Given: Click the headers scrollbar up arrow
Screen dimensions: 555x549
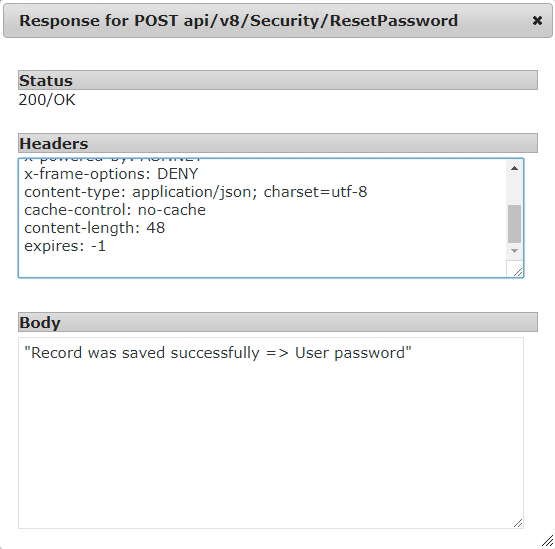Looking at the screenshot, I should (x=514, y=168).
